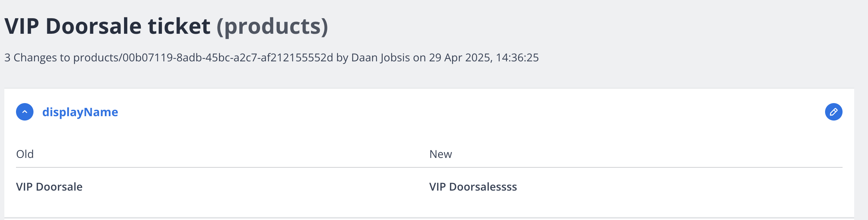Viewport: 868px width, 220px height.
Task: Select new value VIP Doorsalessss
Action: click(473, 187)
